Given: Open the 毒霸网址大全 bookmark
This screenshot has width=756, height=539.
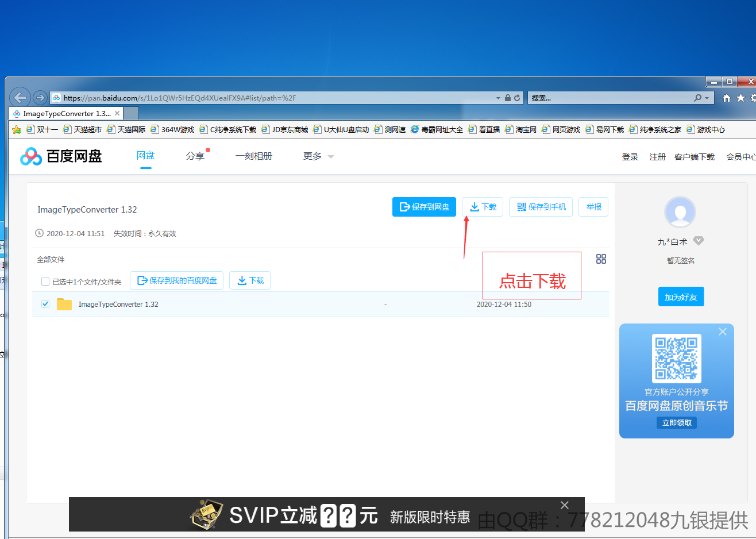Looking at the screenshot, I should pos(437,129).
